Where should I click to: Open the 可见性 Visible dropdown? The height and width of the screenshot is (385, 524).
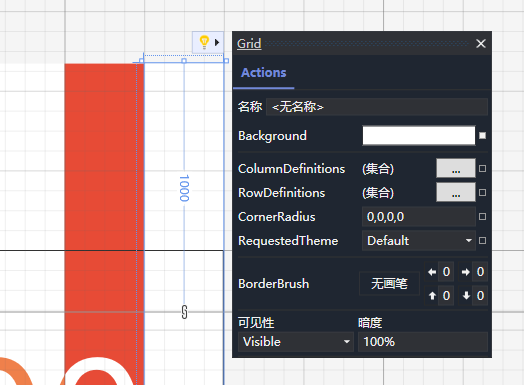tap(296, 342)
